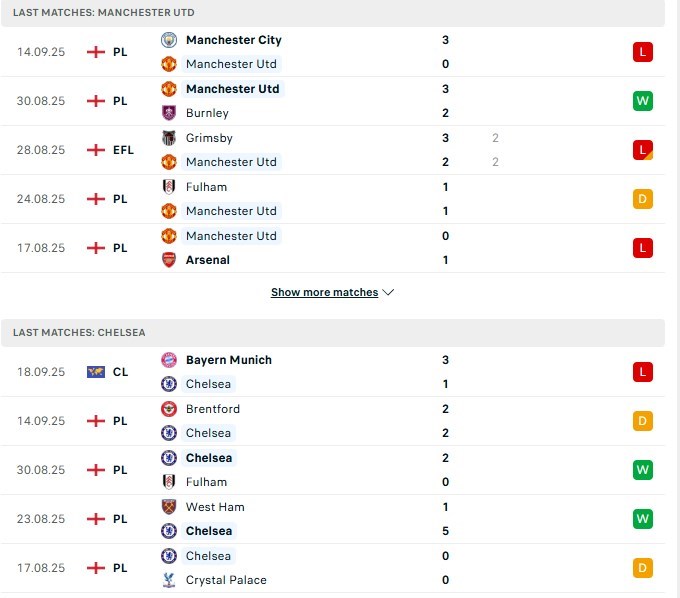Viewport: 680px width, 598px height.
Task: Select the Last Matches: Chelsea header
Action: tap(333, 333)
